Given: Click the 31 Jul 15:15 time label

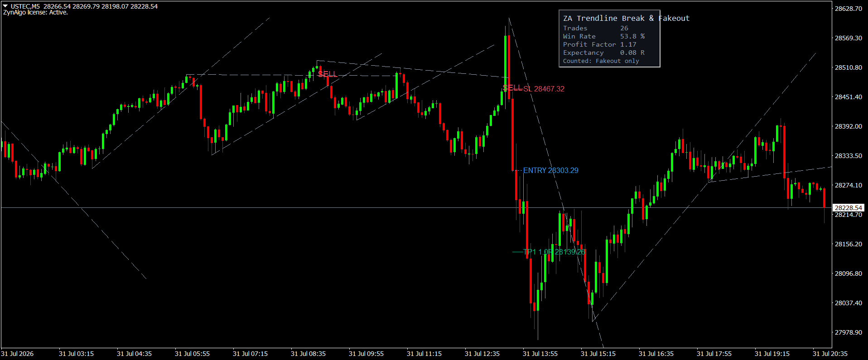Looking at the screenshot, I should pos(598,354).
